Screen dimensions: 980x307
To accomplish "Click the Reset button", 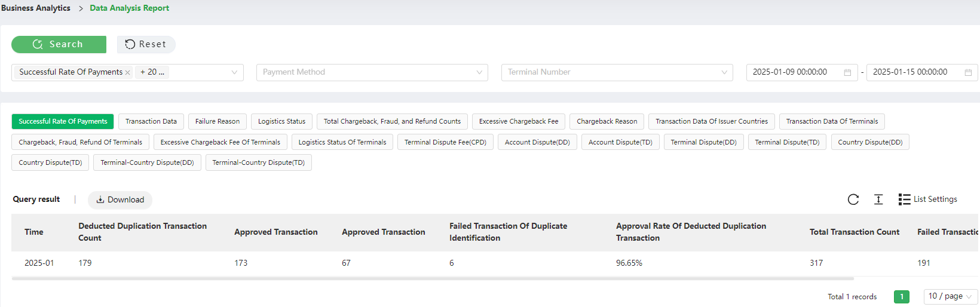I will pos(146,44).
